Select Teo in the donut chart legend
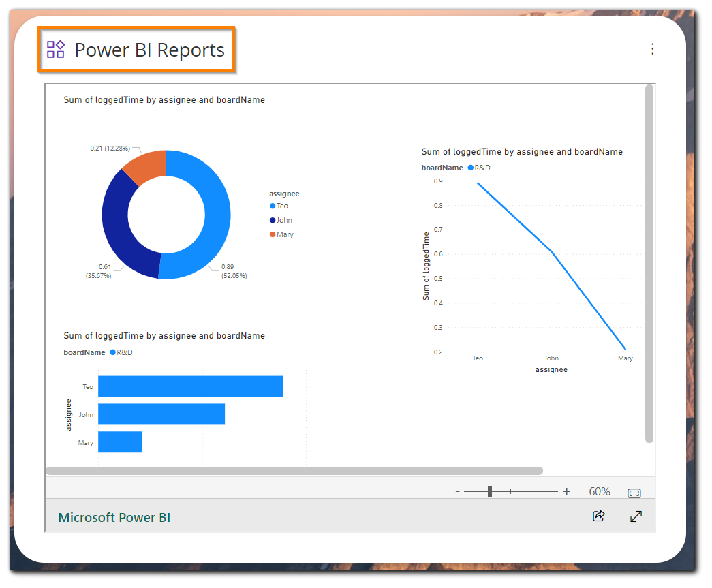 click(279, 206)
